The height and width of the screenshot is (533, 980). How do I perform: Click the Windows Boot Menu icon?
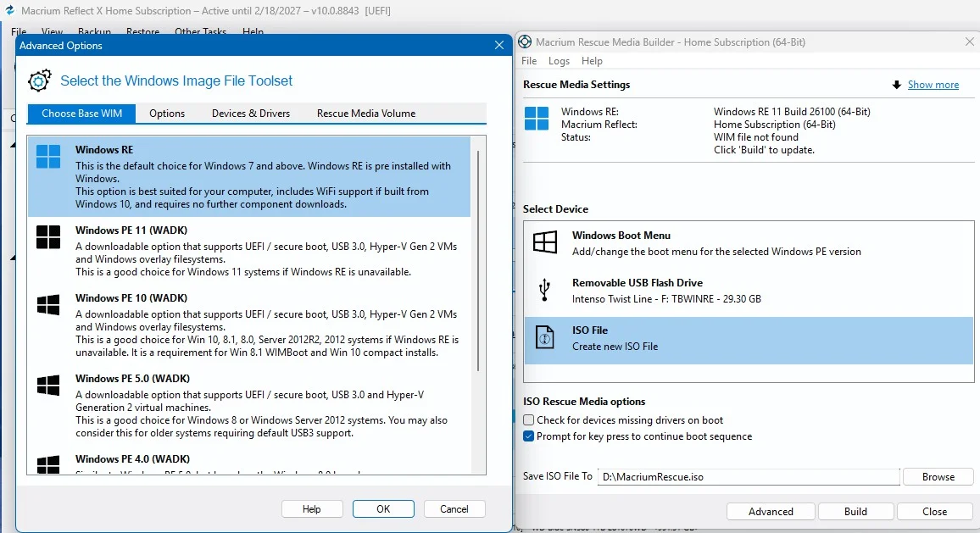click(544, 242)
